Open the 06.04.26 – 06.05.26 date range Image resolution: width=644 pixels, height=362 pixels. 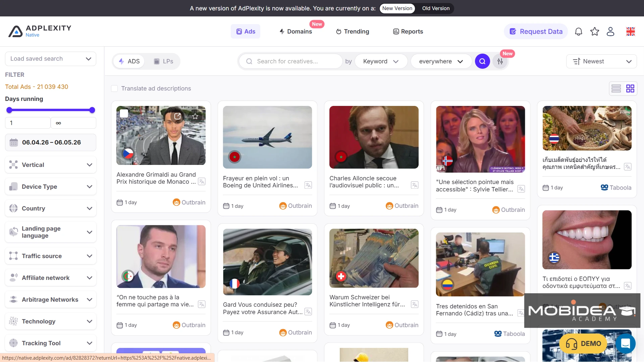click(51, 142)
